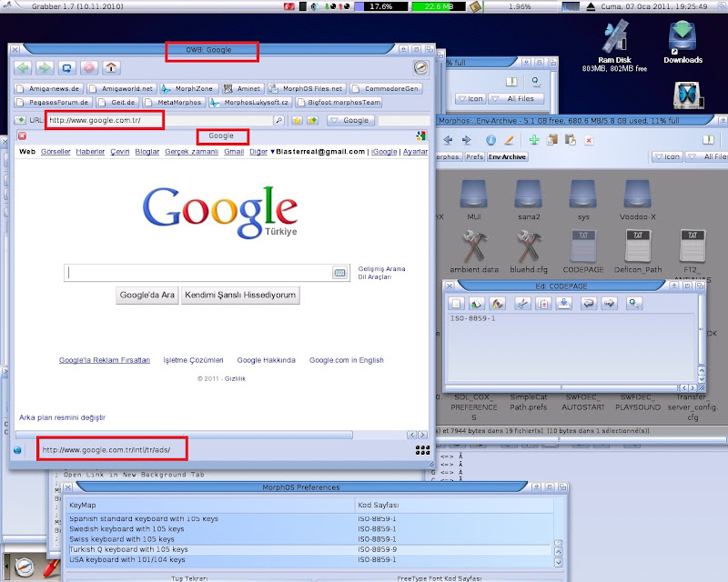The image size is (728, 582).
Task: Click the pencil rename icon in Env-Archive window
Action: (510, 140)
